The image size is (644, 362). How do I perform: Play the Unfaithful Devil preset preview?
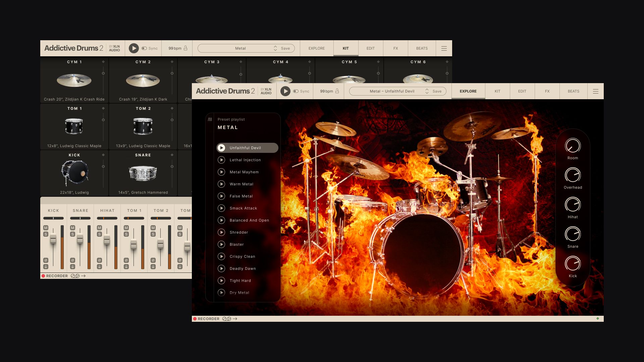(x=221, y=148)
